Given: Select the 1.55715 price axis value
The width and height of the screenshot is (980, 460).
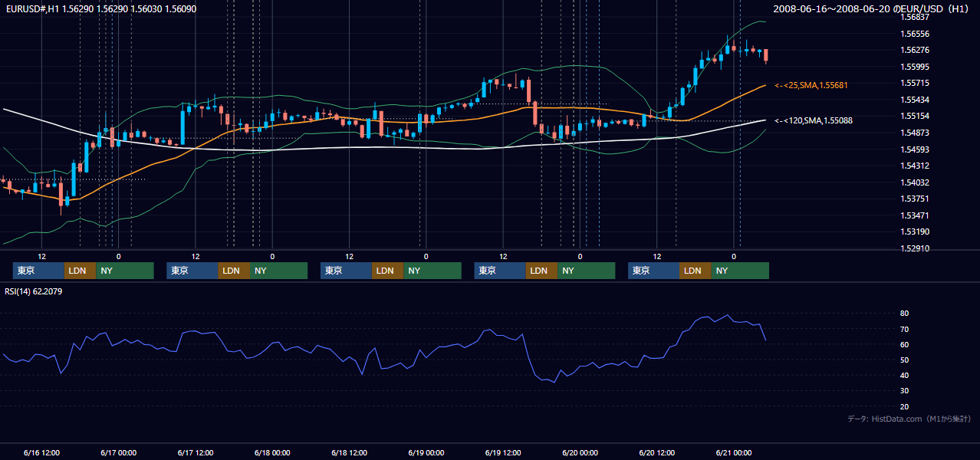Looking at the screenshot, I should (915, 83).
